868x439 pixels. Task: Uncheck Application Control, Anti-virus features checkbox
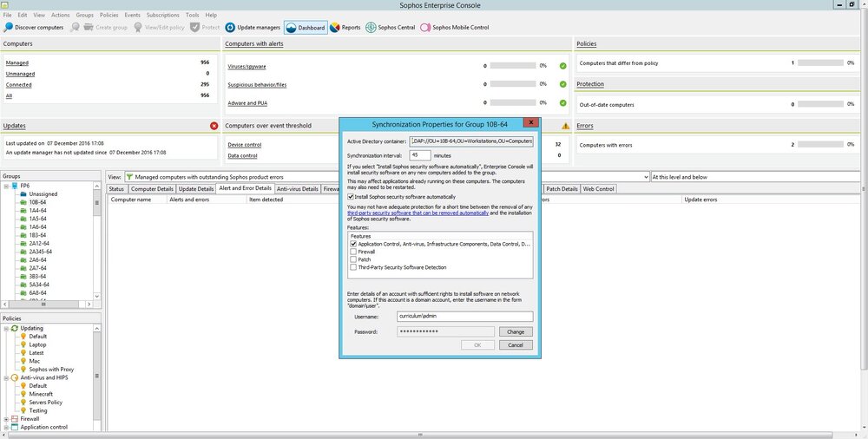(x=353, y=244)
